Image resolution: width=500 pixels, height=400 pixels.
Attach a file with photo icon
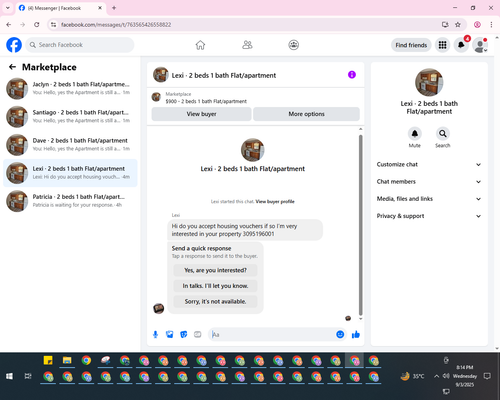coord(170,334)
